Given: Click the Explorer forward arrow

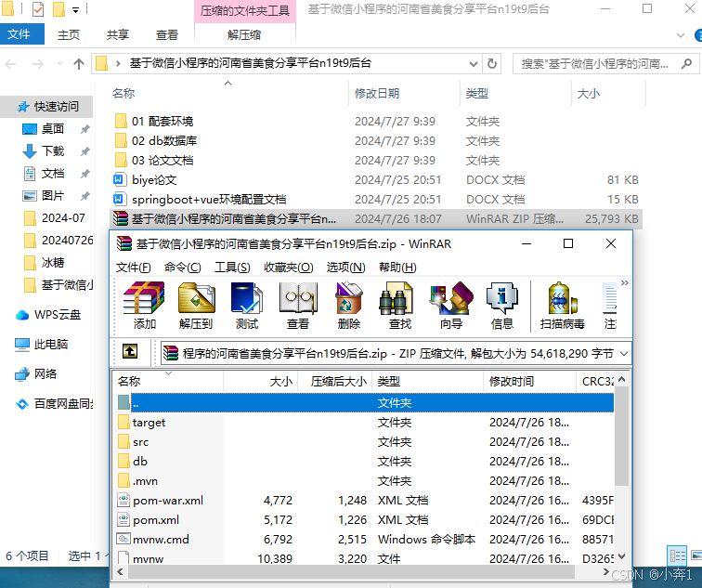Looking at the screenshot, I should pyautogui.click(x=38, y=64).
